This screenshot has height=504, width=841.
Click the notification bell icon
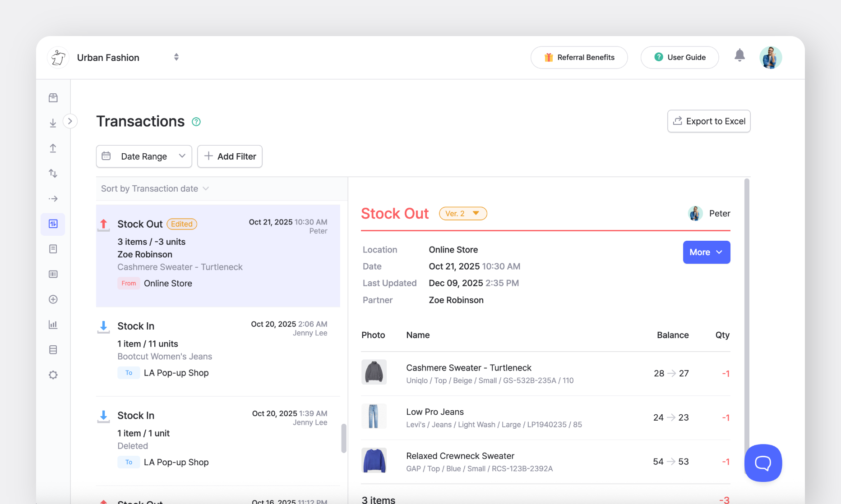(739, 56)
